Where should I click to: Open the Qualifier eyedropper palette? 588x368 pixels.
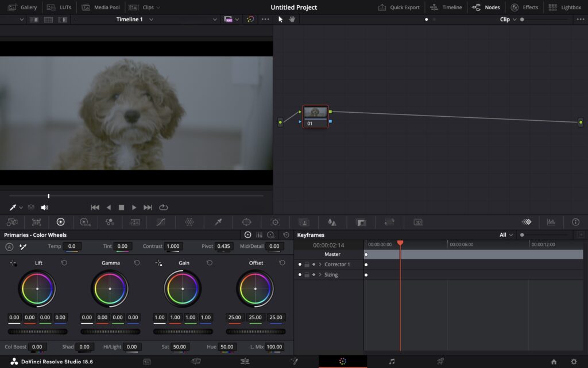pos(218,222)
